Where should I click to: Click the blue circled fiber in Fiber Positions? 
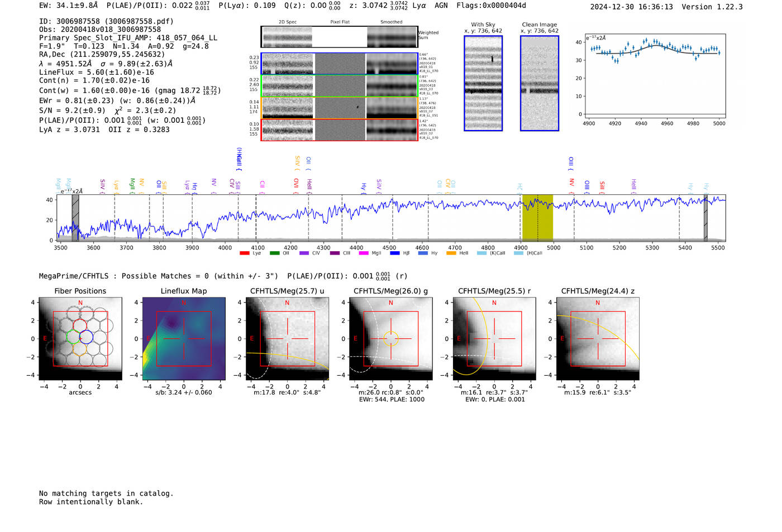point(86,337)
